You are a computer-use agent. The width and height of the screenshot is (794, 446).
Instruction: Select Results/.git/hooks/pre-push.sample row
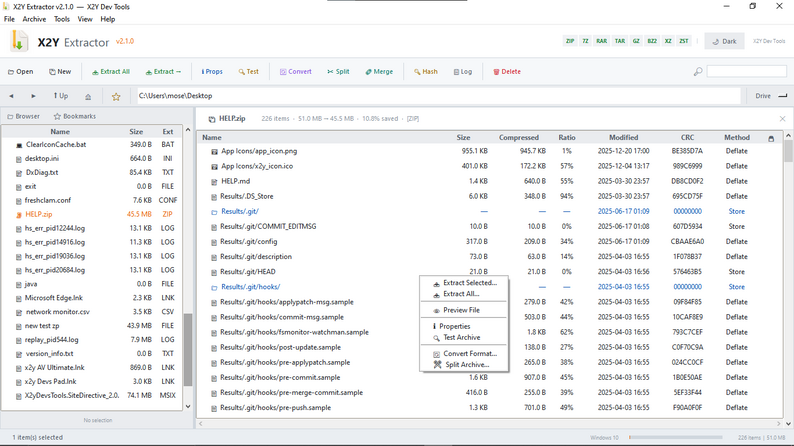pyautogui.click(x=490, y=408)
